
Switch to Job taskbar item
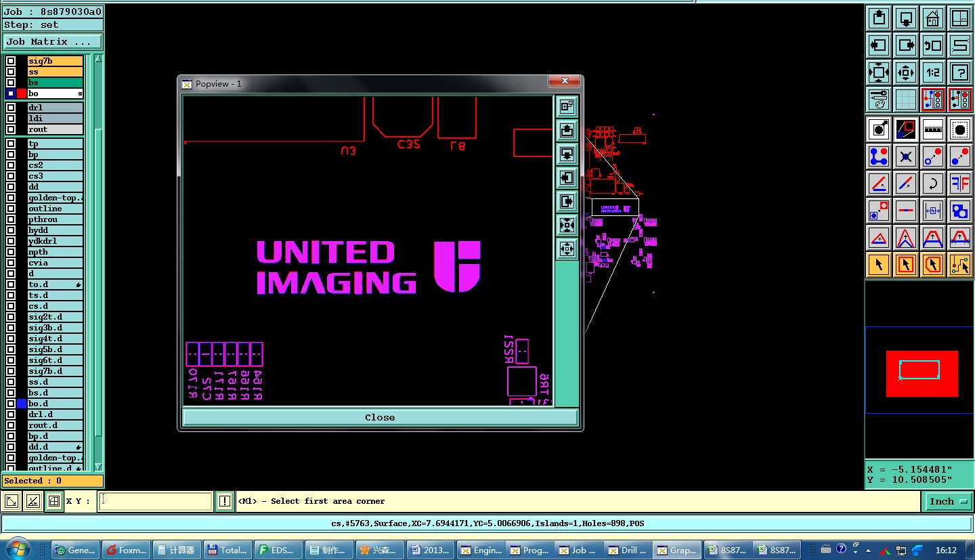tap(580, 550)
